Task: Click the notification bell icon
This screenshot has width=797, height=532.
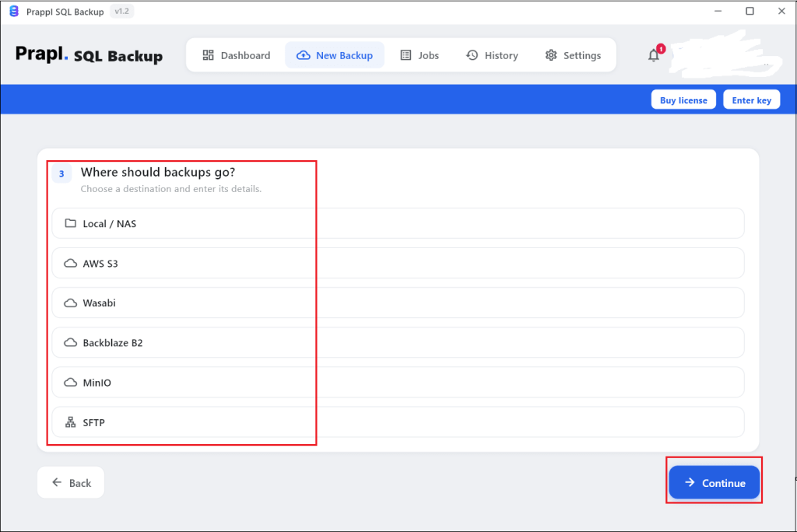Action: [x=654, y=55]
